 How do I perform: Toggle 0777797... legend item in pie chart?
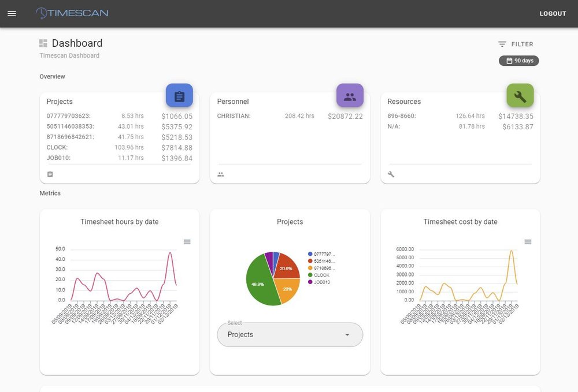pos(321,254)
